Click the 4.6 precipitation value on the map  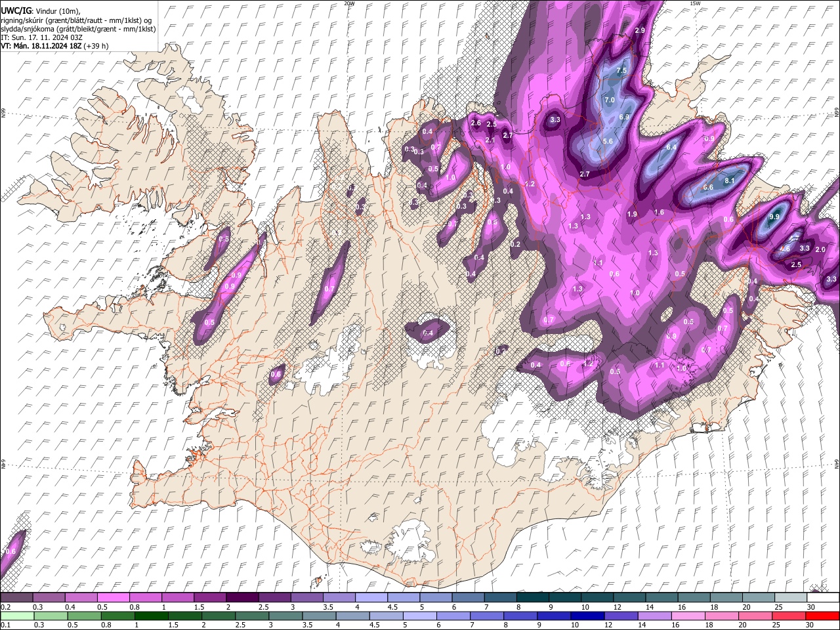point(785,249)
